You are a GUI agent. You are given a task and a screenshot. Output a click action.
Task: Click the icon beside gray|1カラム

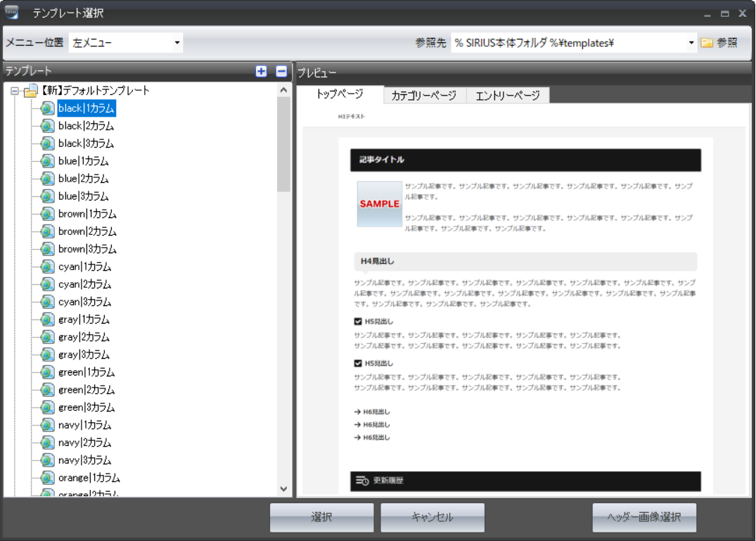point(47,319)
